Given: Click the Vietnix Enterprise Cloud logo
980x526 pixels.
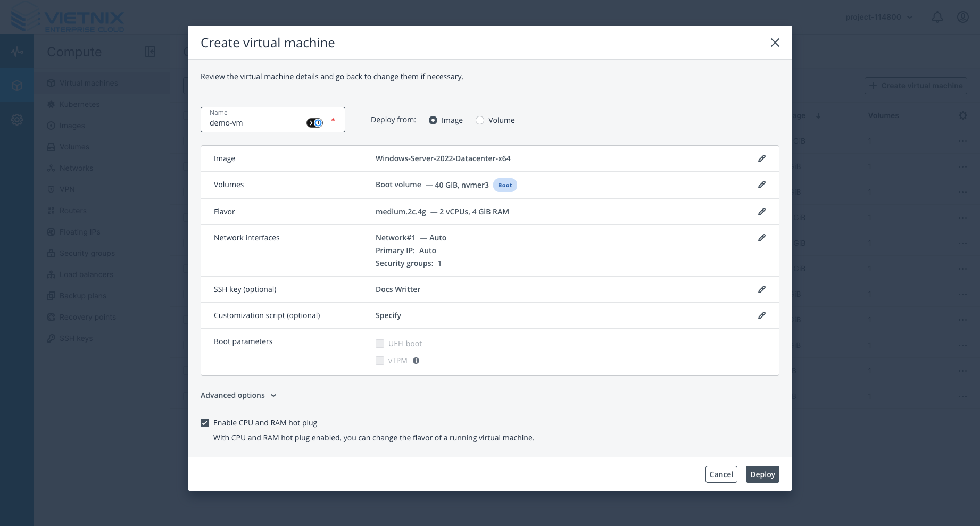Looking at the screenshot, I should (x=68, y=18).
